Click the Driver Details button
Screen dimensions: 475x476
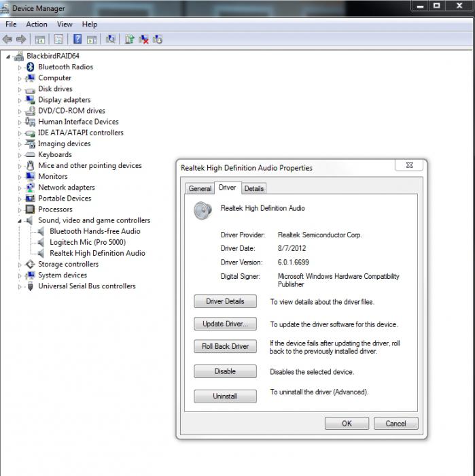click(225, 301)
